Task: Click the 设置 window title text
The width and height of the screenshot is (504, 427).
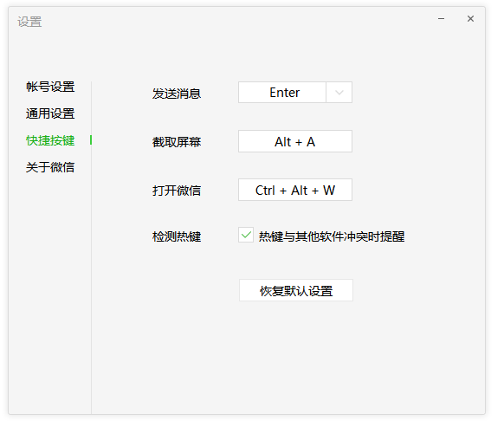Action: click(29, 22)
